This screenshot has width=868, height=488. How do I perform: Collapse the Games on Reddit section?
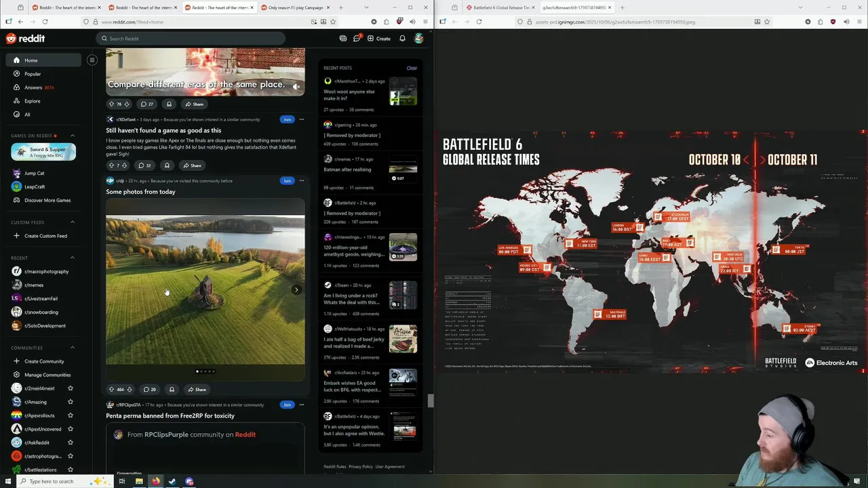click(x=73, y=136)
